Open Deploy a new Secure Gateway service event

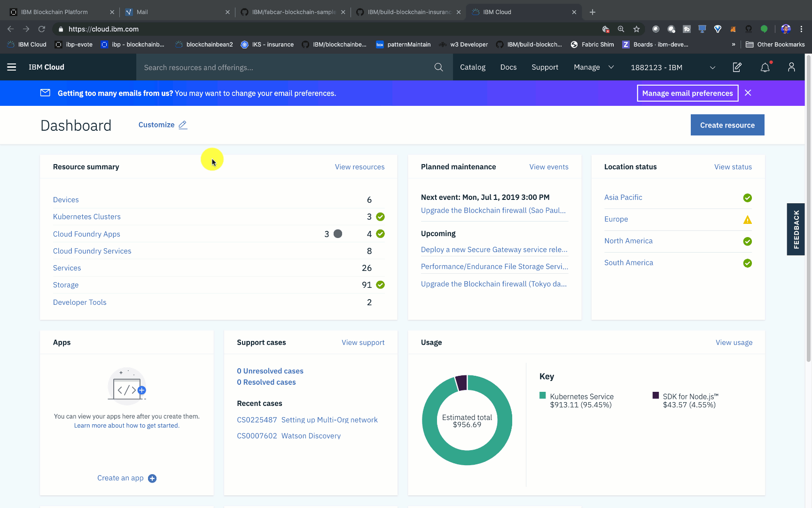point(494,250)
